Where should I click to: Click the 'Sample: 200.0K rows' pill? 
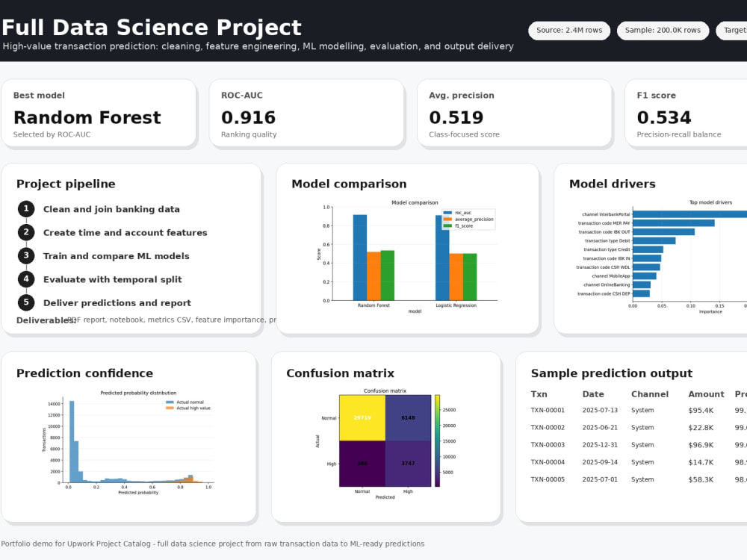(x=663, y=31)
